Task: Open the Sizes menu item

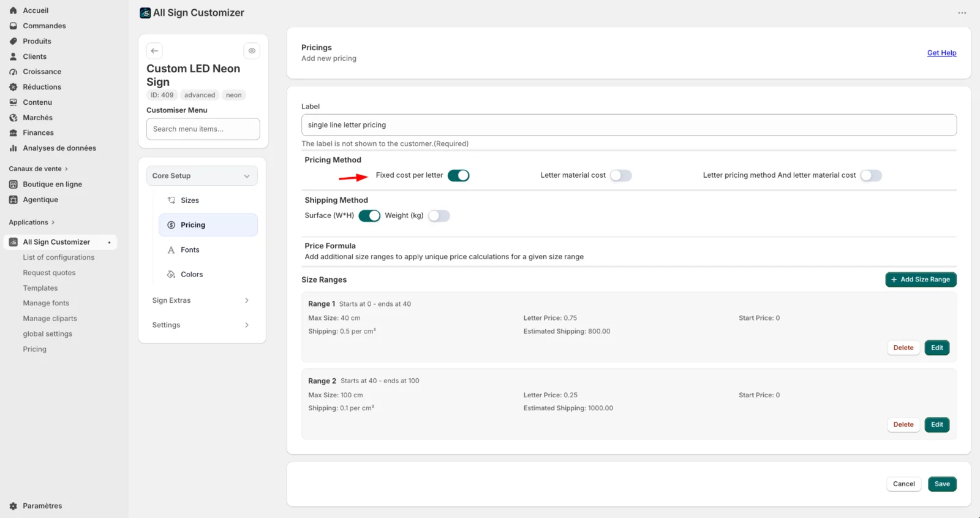Action: coord(208,200)
